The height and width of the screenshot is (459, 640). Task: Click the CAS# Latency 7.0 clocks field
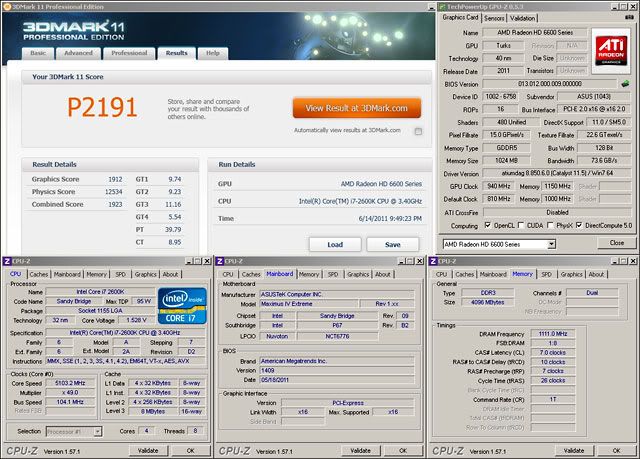coord(553,353)
